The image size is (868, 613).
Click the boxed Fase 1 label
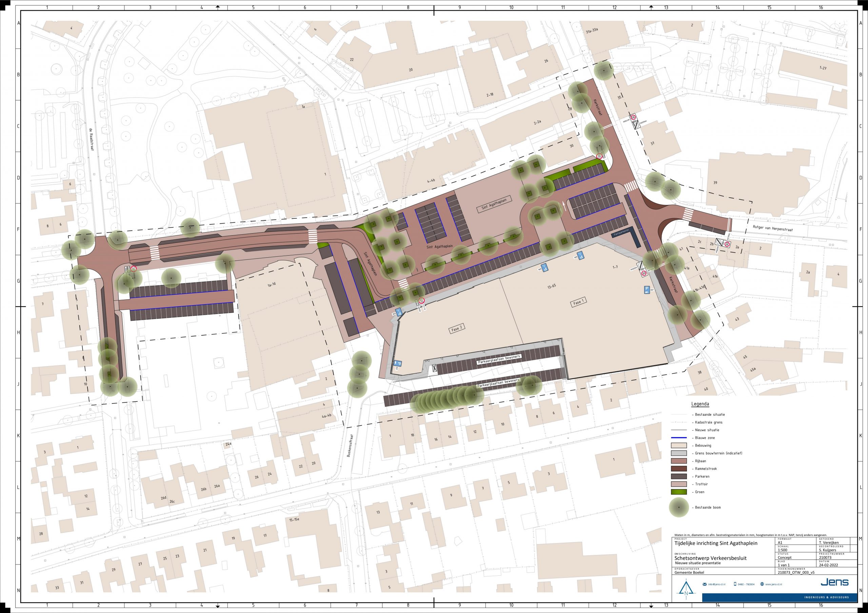[x=579, y=302]
